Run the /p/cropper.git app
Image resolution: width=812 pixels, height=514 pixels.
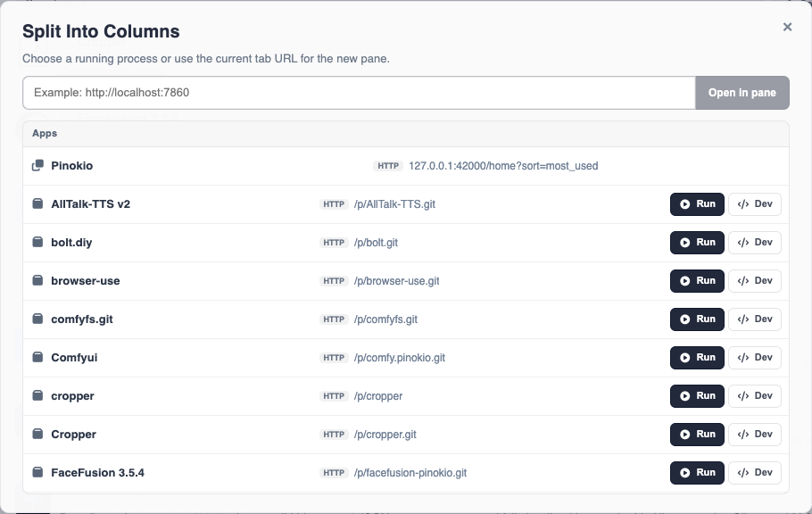tap(697, 435)
